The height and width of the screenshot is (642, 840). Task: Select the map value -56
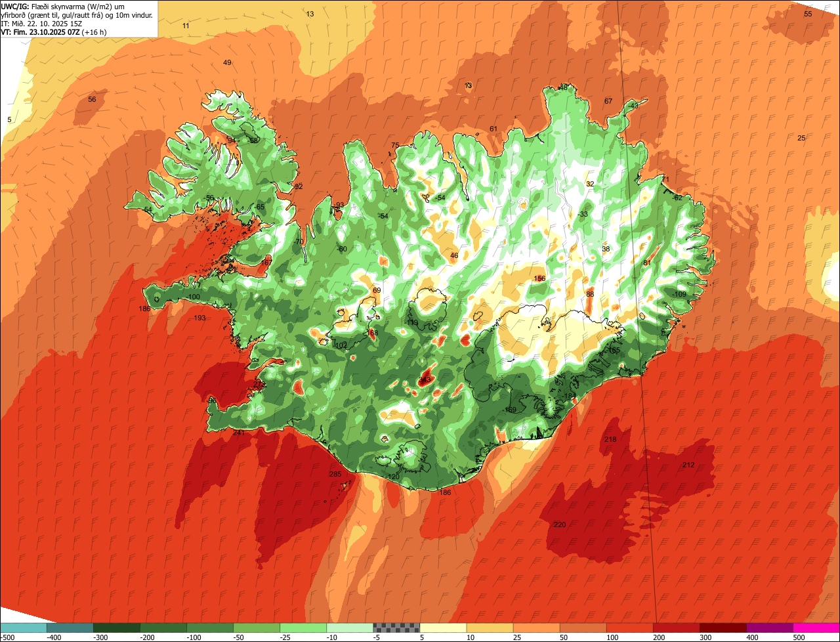click(x=209, y=198)
